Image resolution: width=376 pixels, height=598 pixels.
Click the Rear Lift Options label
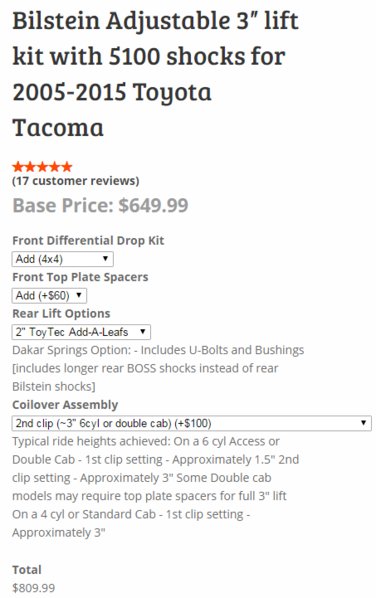[x=61, y=313]
